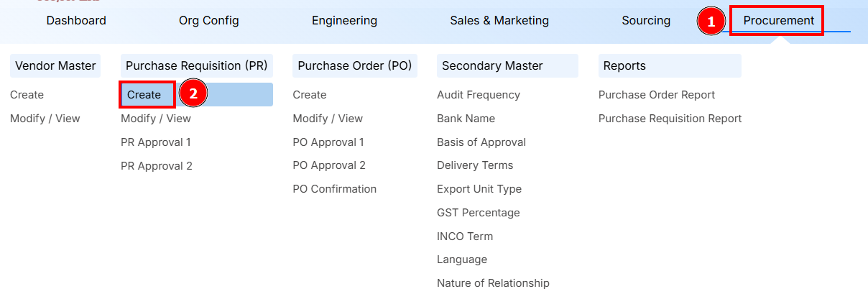The width and height of the screenshot is (868, 294).
Task: Open Modify / View under Vendor Master
Action: [45, 119]
